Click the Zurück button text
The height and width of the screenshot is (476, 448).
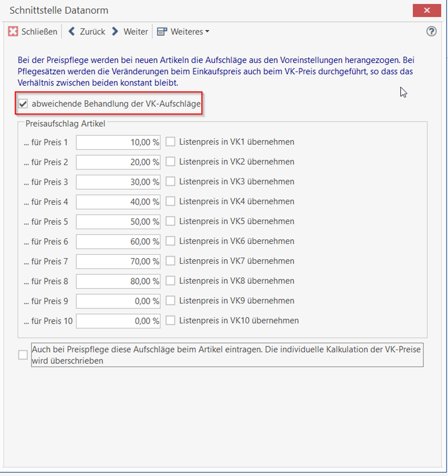[92, 32]
